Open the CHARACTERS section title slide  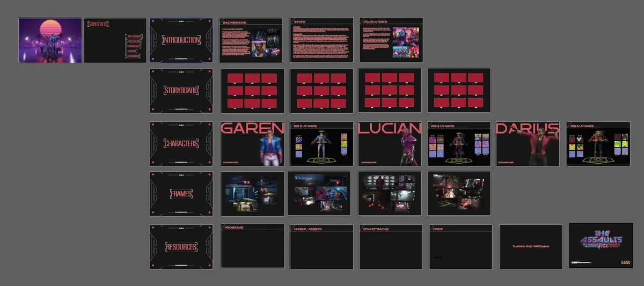coord(181,144)
